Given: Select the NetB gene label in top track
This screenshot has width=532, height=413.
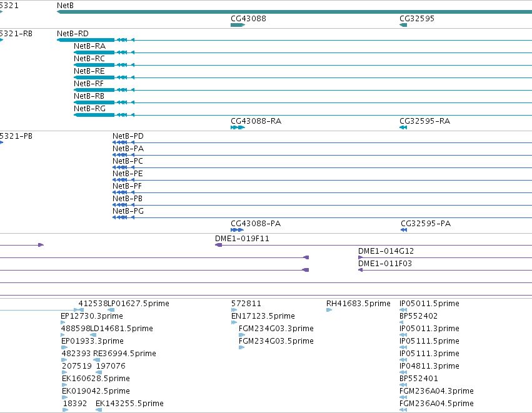Looking at the screenshot, I should (65, 6).
